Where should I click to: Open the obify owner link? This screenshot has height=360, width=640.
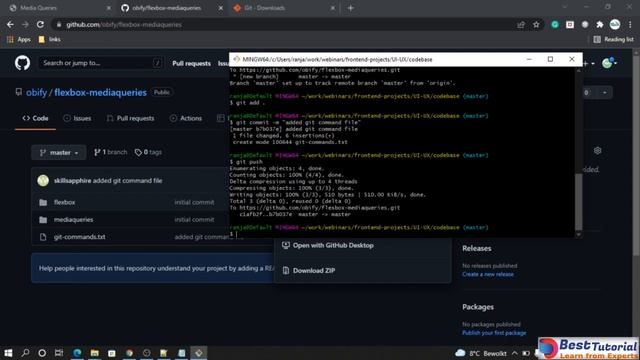click(36, 93)
